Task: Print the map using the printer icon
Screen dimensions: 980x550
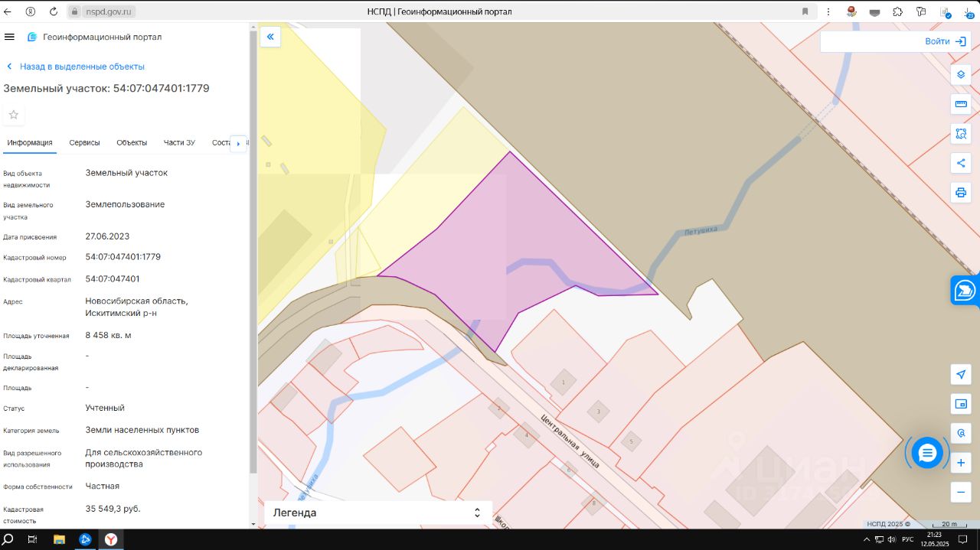Action: click(x=961, y=193)
